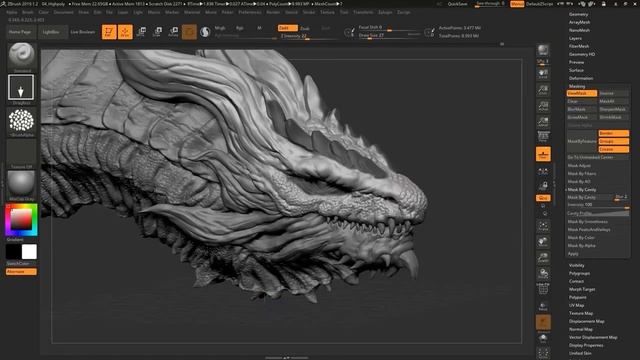640x360 pixels.
Task: Toggle the Zsub sculpt mode
Action: pos(305,28)
